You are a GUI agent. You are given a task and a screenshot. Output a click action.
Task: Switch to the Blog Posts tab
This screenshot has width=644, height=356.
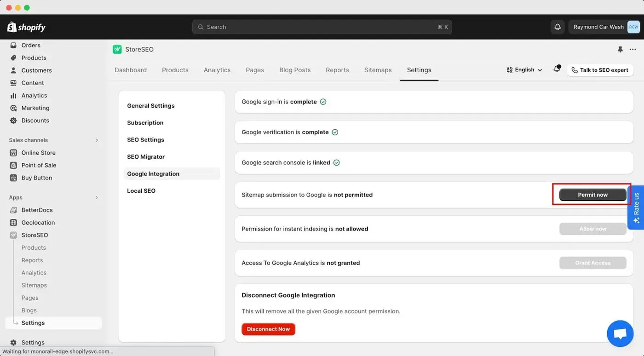(x=295, y=70)
